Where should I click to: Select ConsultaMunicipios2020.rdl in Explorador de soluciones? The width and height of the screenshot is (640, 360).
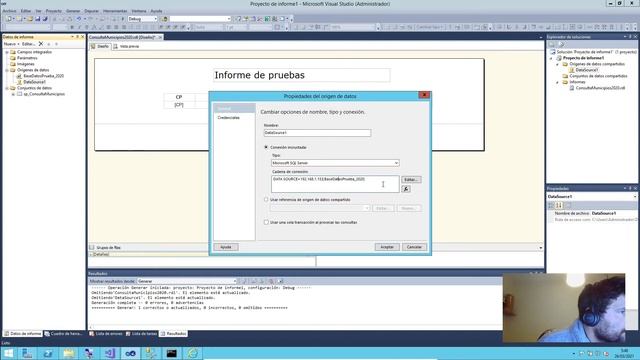click(600, 88)
